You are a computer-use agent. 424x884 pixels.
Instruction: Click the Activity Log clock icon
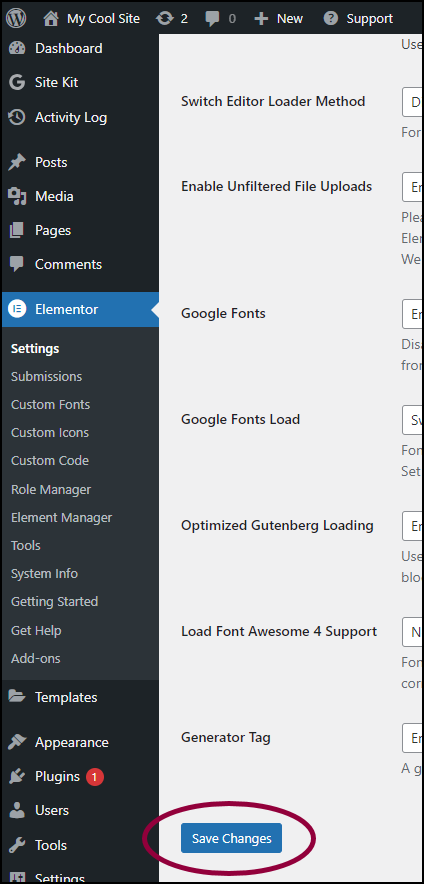coord(17,117)
